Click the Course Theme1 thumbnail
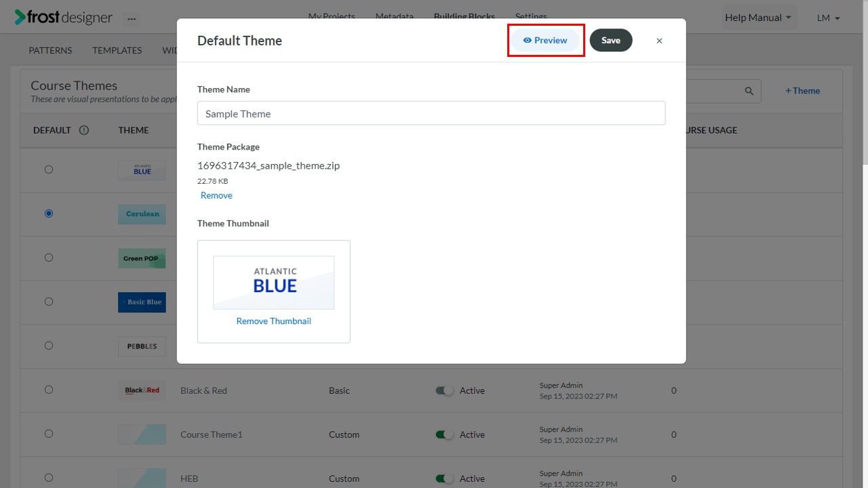The height and width of the screenshot is (488, 868). [x=142, y=434]
